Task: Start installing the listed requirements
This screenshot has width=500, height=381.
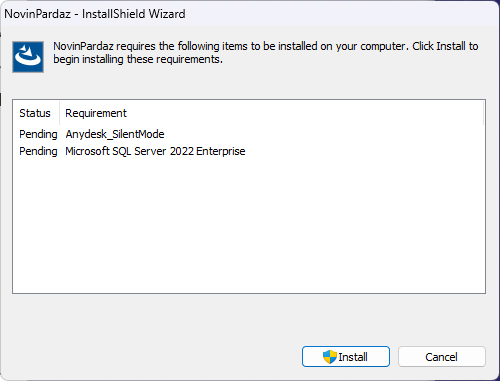Action: pos(346,357)
